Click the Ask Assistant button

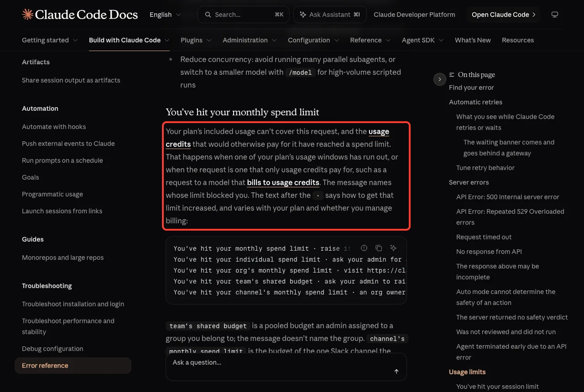pos(330,15)
